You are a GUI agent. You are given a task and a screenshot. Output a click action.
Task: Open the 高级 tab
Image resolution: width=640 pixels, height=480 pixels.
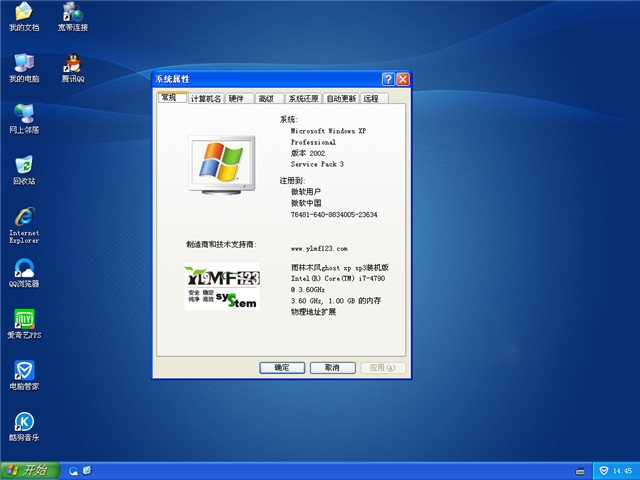[x=269, y=99]
